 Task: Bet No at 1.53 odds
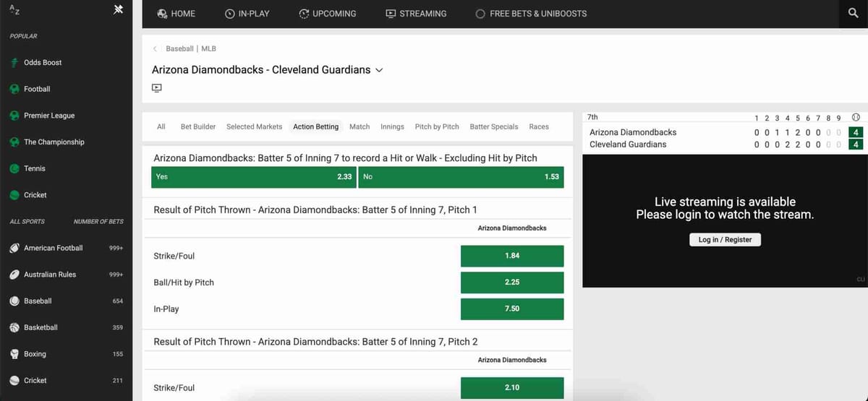pyautogui.click(x=461, y=177)
